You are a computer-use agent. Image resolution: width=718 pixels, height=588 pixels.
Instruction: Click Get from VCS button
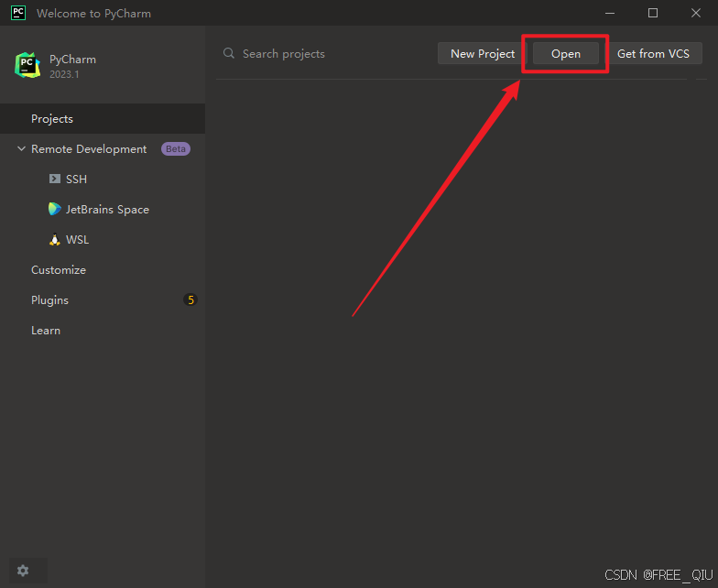click(x=653, y=53)
